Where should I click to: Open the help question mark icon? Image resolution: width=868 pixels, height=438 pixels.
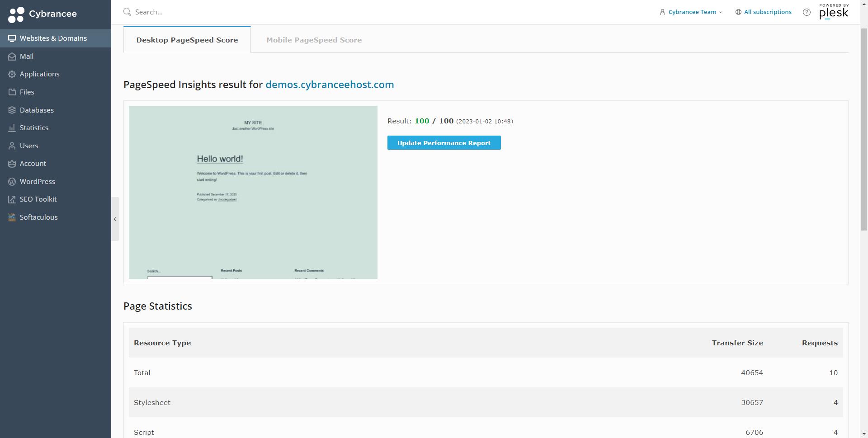tap(807, 12)
